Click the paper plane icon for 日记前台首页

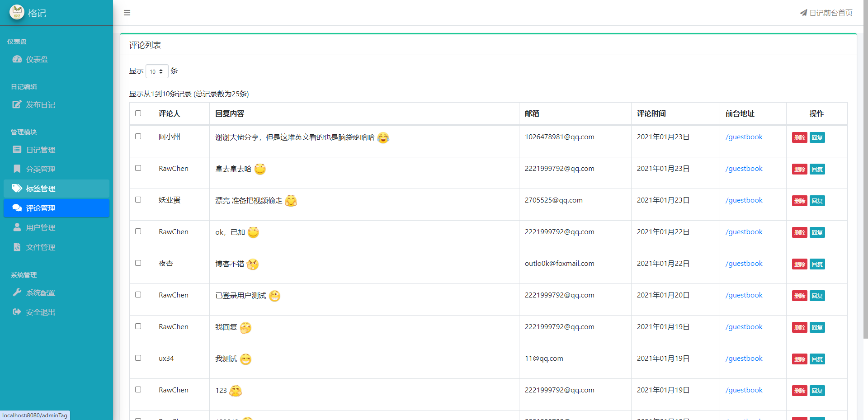coord(803,13)
